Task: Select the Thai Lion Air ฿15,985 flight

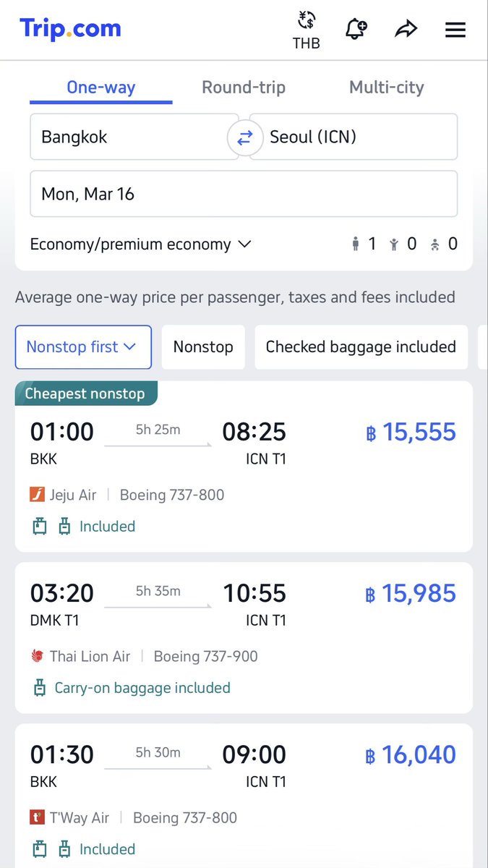Action: coord(244,638)
